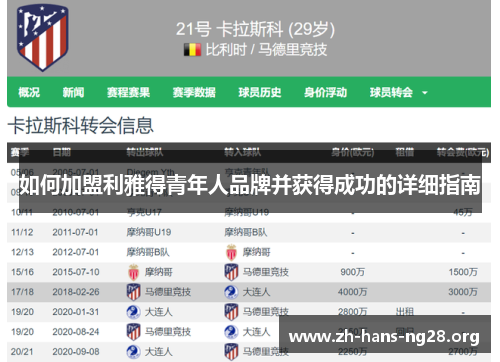500x362 pixels.
Task: Click Dalian crest in 2020-08-24 row
Action: coord(231,332)
